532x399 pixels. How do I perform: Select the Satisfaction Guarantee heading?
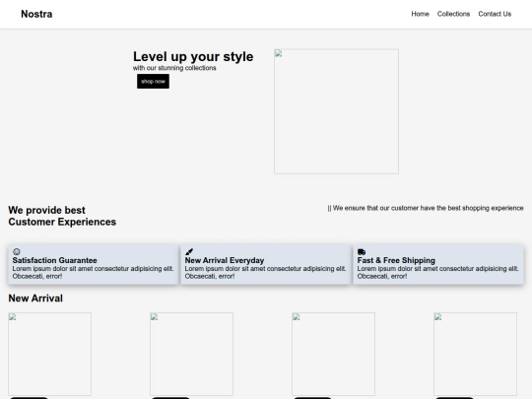(54, 260)
